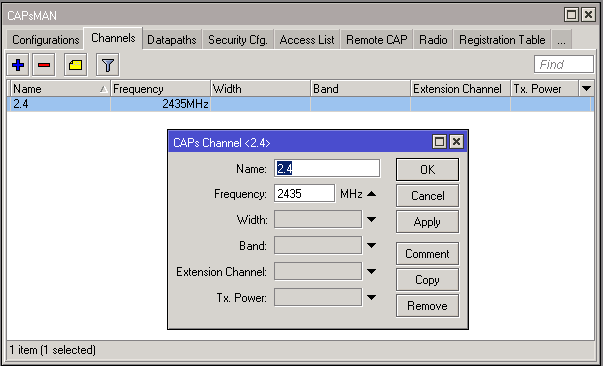Close the CAPsMAN window
603x366 pixels.
pyautogui.click(x=588, y=15)
